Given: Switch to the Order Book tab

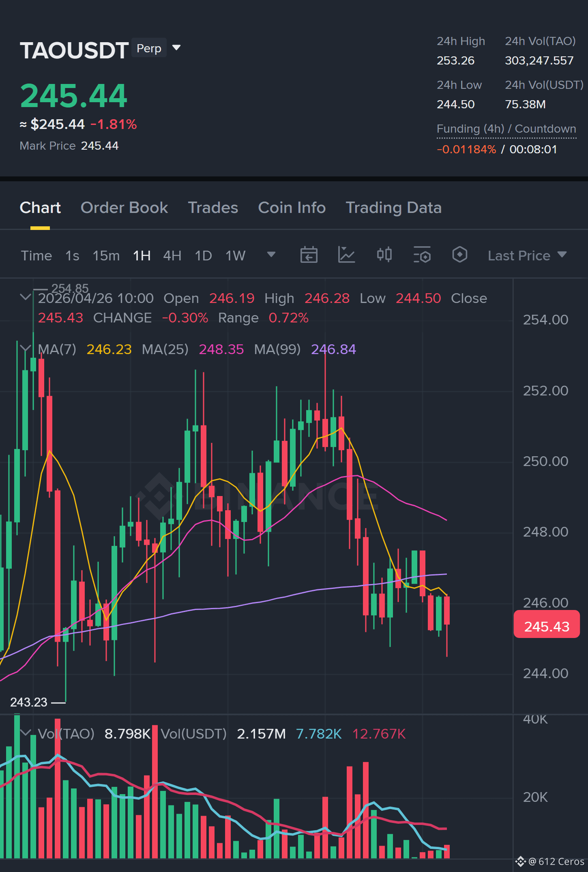Looking at the screenshot, I should point(124,208).
